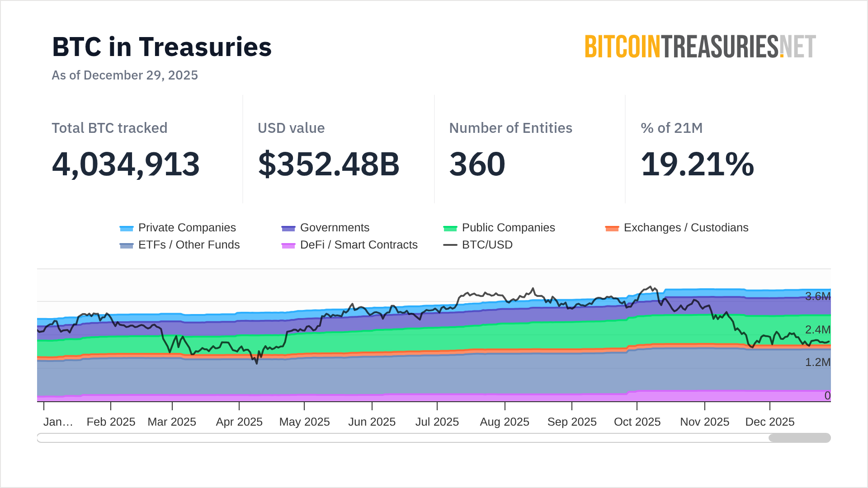The image size is (868, 488).
Task: Click the Total BTC tracked value 4,034,913
Action: click(x=126, y=164)
